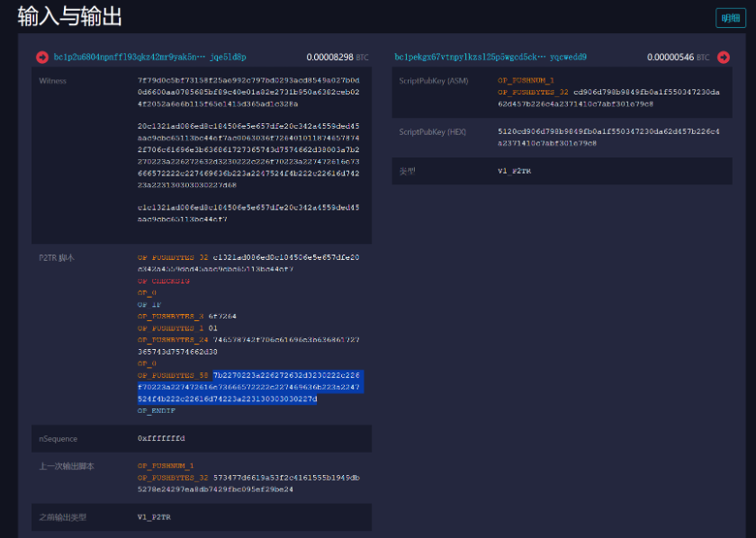Click the highlighted OP_PUSHBYTES_58 hex data
Image resolution: width=756 pixels, height=538 pixels.
(x=249, y=387)
